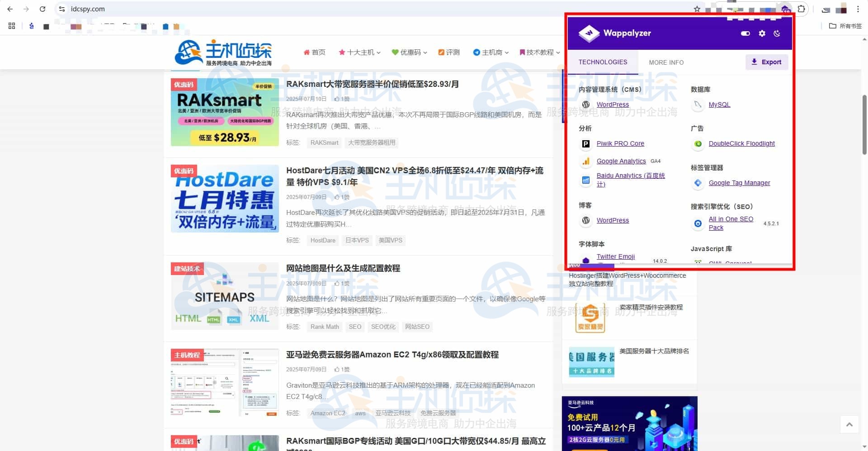Image resolution: width=868 pixels, height=451 pixels.
Task: Open Wappalyzer extension settings gear
Action: click(762, 33)
